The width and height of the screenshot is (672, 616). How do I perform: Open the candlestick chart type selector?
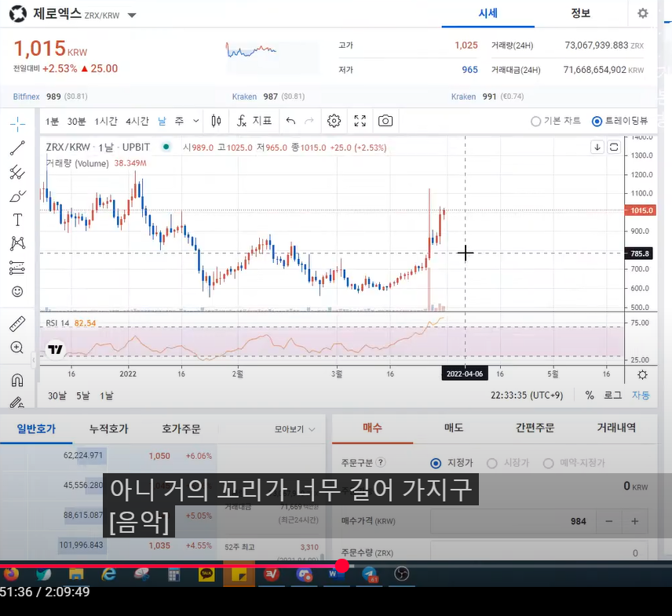[217, 121]
